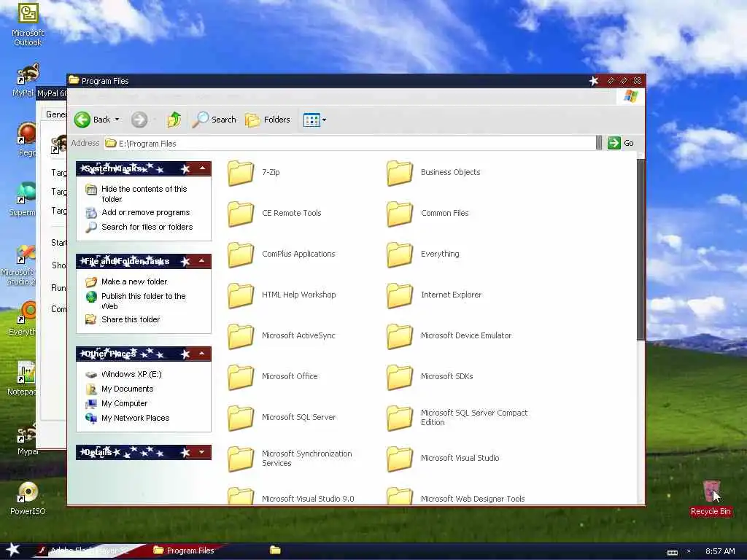This screenshot has height=560, width=747.
Task: Select Microsoft Synchronization Services folder icon
Action: 241,459
